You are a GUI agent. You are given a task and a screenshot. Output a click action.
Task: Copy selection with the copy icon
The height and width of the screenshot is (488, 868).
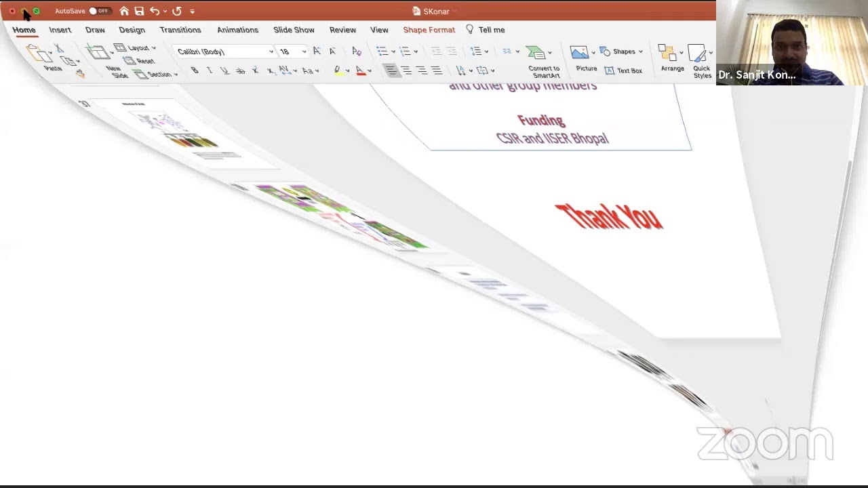(68, 61)
